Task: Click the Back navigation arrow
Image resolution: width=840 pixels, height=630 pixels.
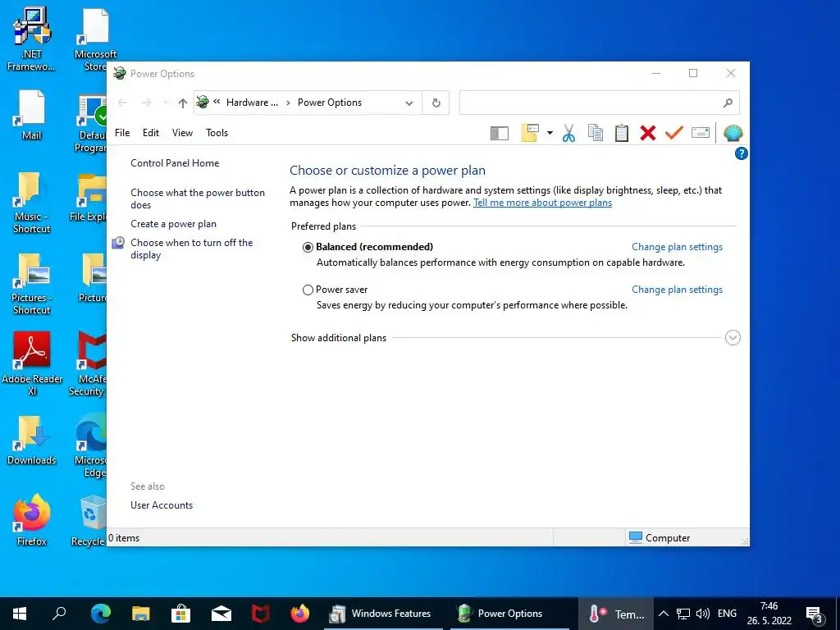Action: pos(123,103)
